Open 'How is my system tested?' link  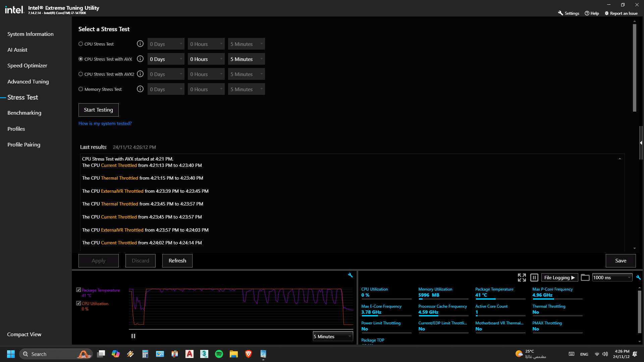[x=105, y=123]
